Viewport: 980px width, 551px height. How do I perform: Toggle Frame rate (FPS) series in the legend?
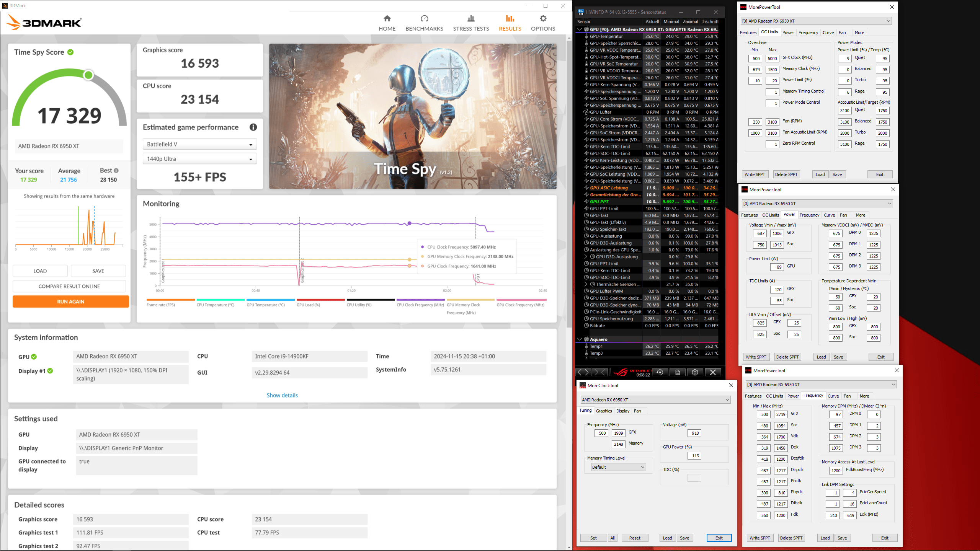[x=161, y=305]
